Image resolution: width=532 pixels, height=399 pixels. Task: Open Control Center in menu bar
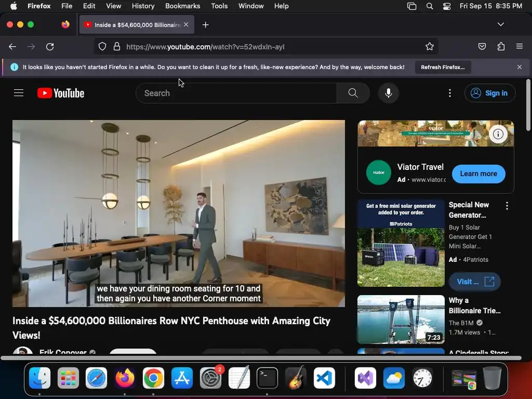(x=447, y=6)
